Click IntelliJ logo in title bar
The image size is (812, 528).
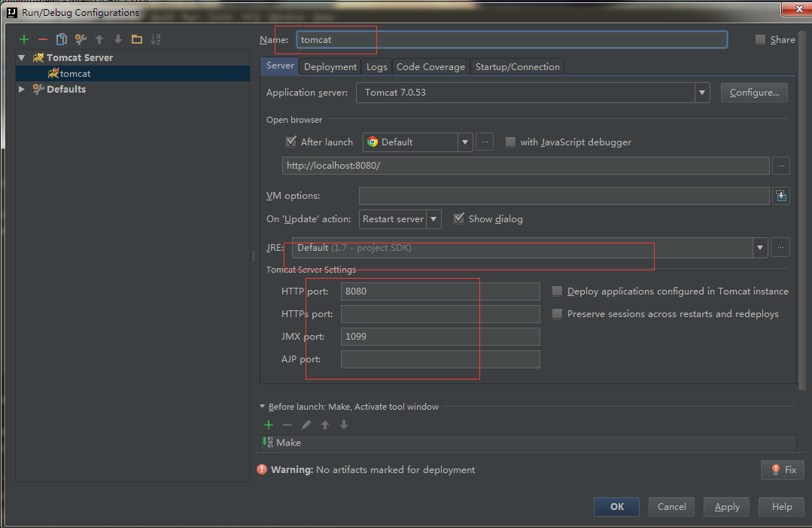pos(12,13)
